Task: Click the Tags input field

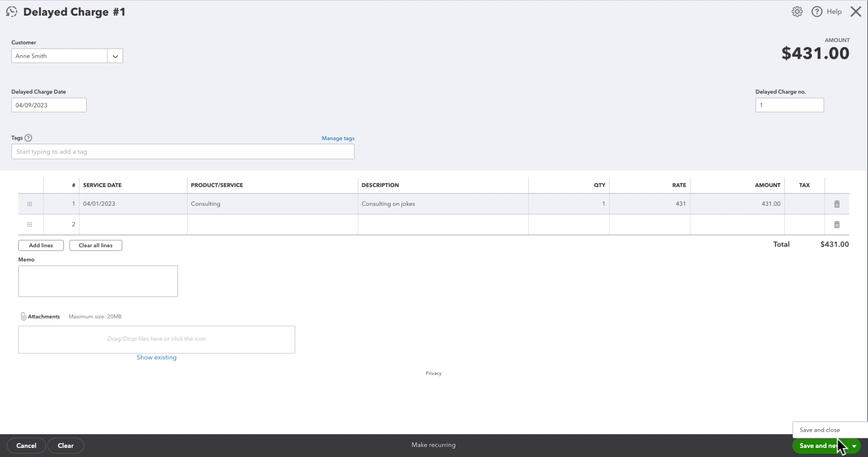Action: pos(183,151)
